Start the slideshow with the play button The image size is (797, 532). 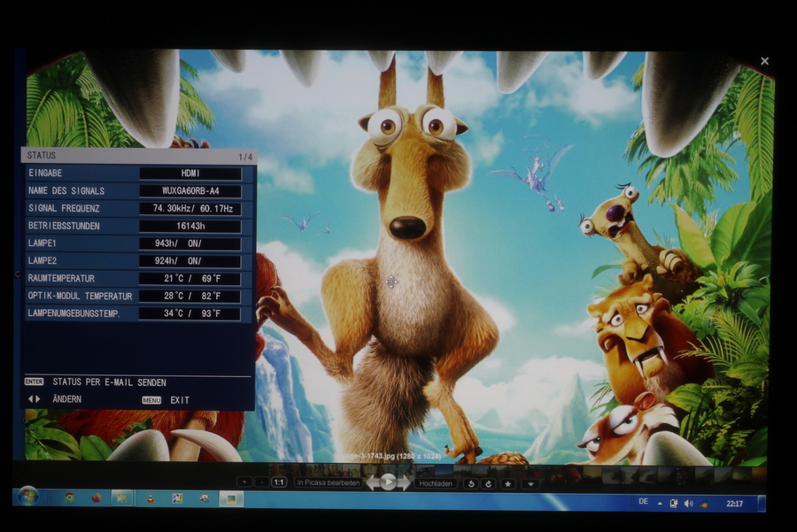[389, 482]
